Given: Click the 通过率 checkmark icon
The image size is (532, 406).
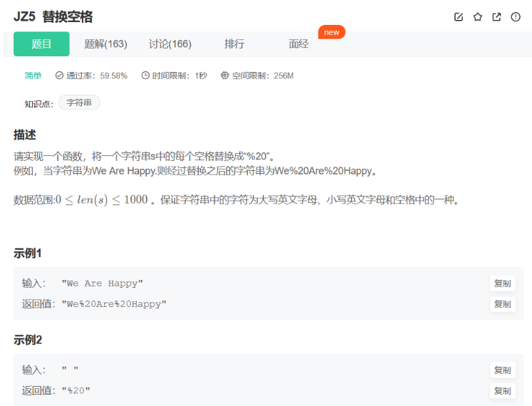Looking at the screenshot, I should 59,76.
